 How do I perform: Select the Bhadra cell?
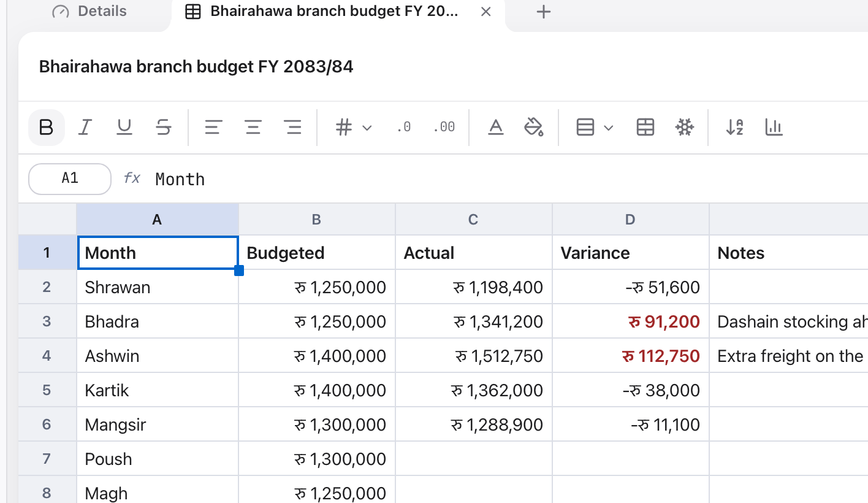click(158, 321)
